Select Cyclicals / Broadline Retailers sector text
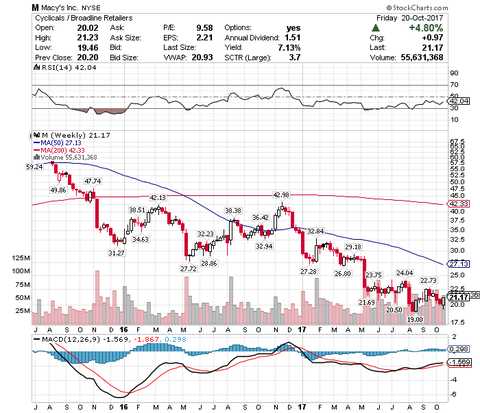This screenshot has height=413, width=480. click(x=84, y=18)
